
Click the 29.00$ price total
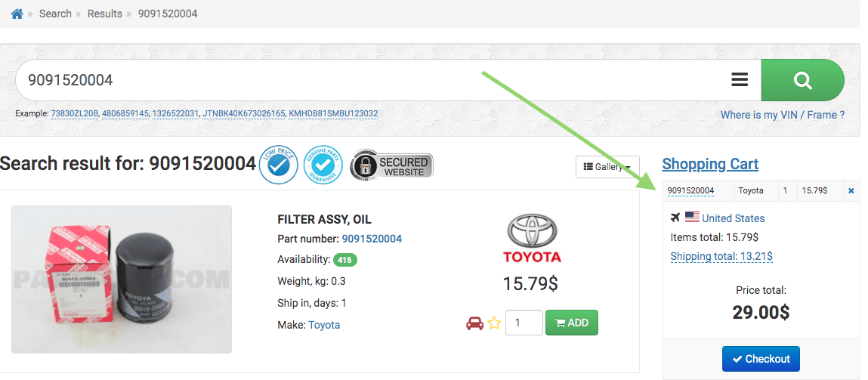[x=761, y=313]
